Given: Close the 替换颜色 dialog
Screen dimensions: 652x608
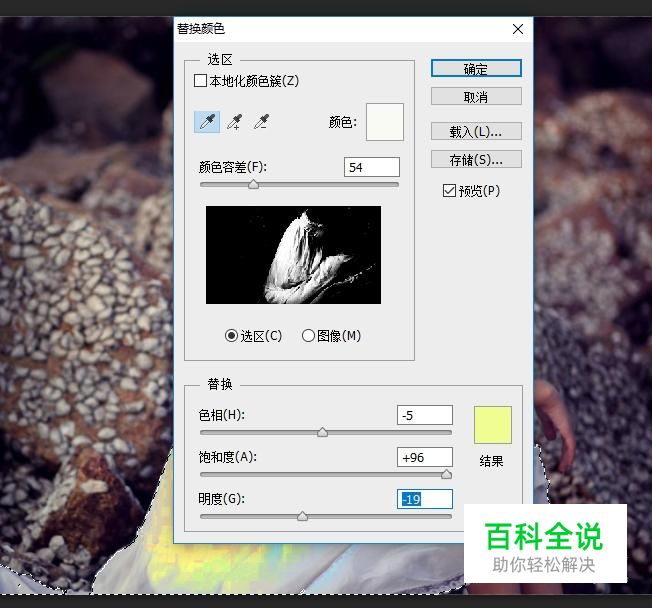Looking at the screenshot, I should [x=518, y=29].
